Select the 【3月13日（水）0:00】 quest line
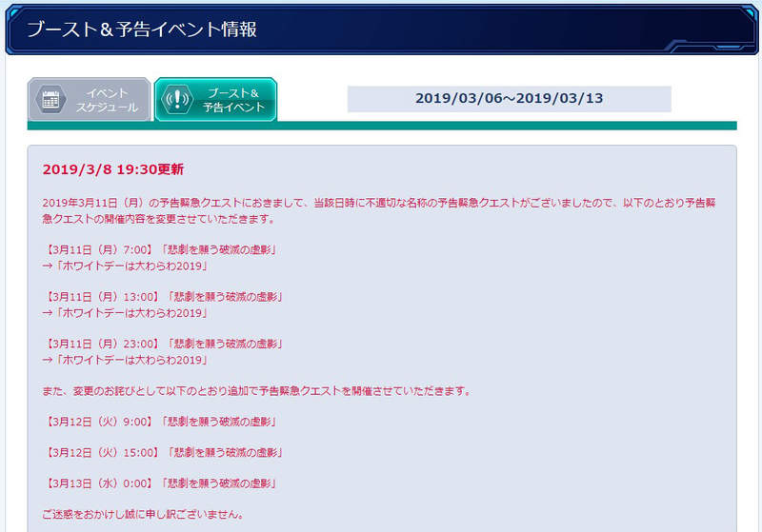 (x=161, y=483)
